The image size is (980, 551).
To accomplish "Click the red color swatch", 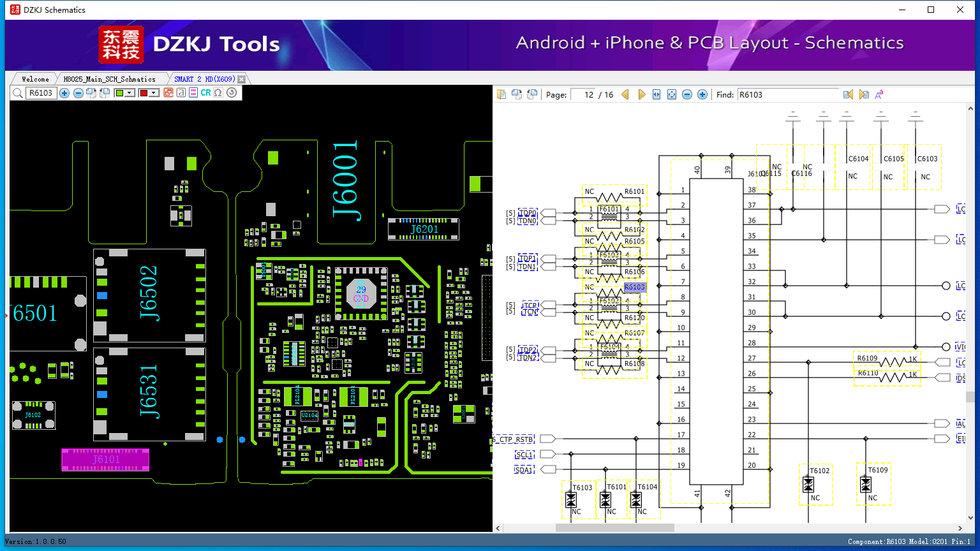I will click(x=144, y=93).
